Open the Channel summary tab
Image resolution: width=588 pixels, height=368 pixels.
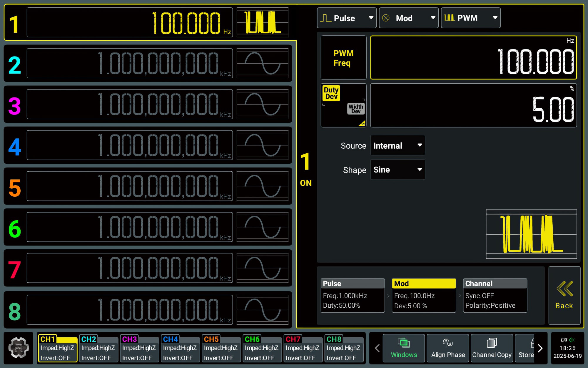point(495,295)
